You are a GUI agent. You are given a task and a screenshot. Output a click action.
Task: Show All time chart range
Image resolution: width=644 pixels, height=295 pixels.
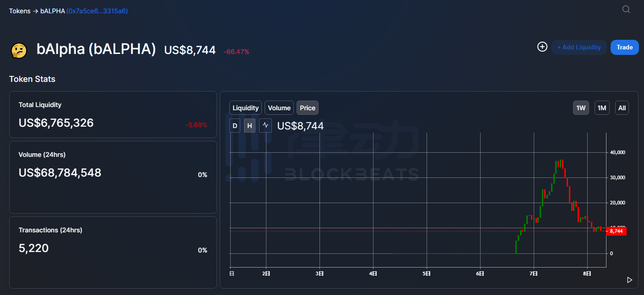(622, 108)
